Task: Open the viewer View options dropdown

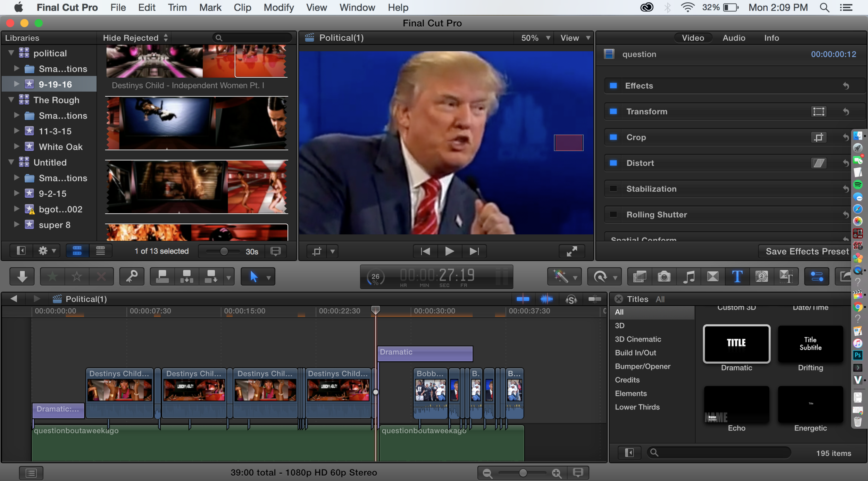Action: tap(575, 38)
